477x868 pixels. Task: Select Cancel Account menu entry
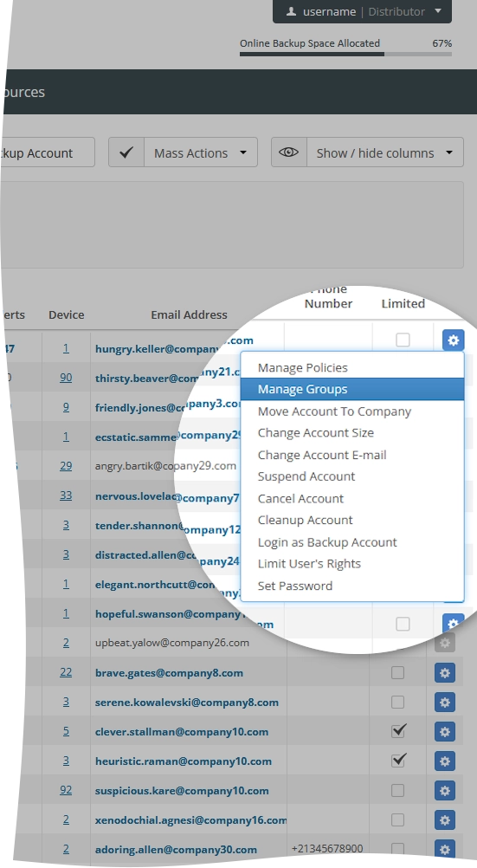coord(352,498)
